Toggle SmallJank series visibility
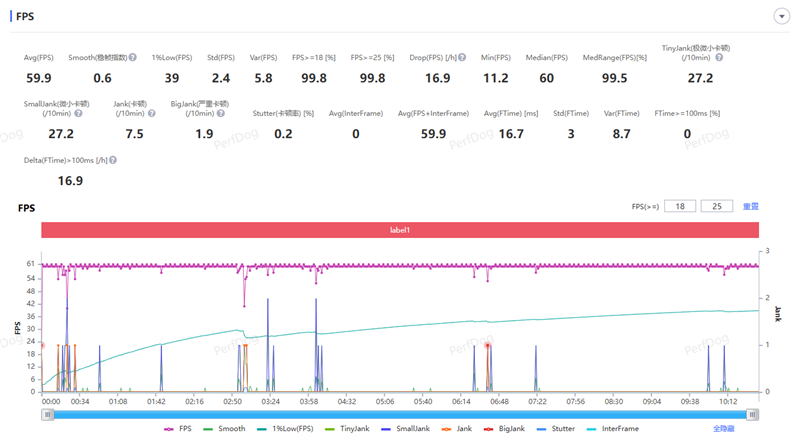Image resolution: width=800 pixels, height=435 pixels. pyautogui.click(x=404, y=428)
